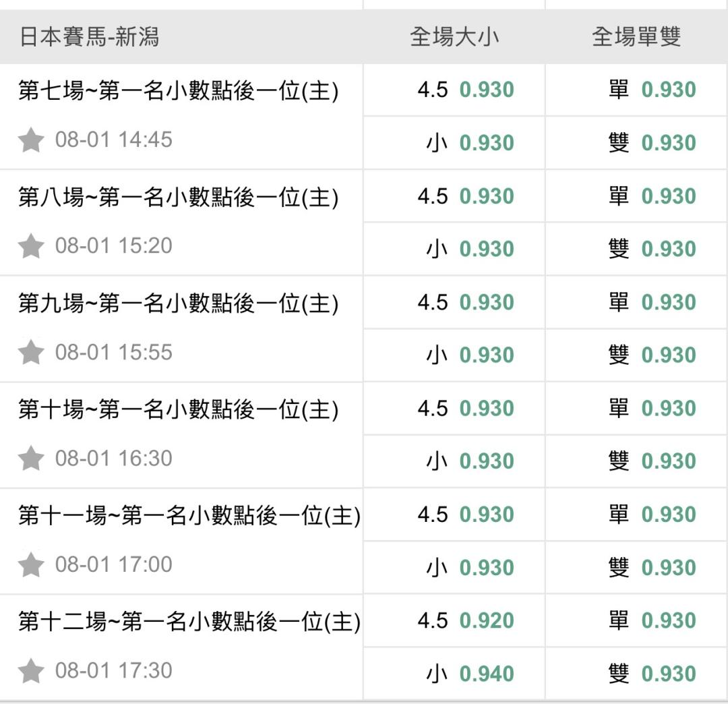Choose 單 odds for the 第八場 race

pos(636,196)
